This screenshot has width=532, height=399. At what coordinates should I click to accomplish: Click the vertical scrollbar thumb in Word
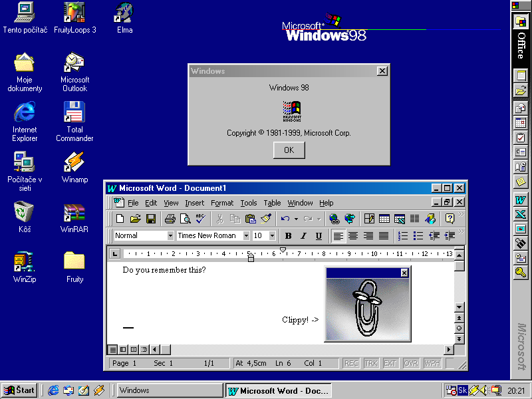click(x=459, y=265)
